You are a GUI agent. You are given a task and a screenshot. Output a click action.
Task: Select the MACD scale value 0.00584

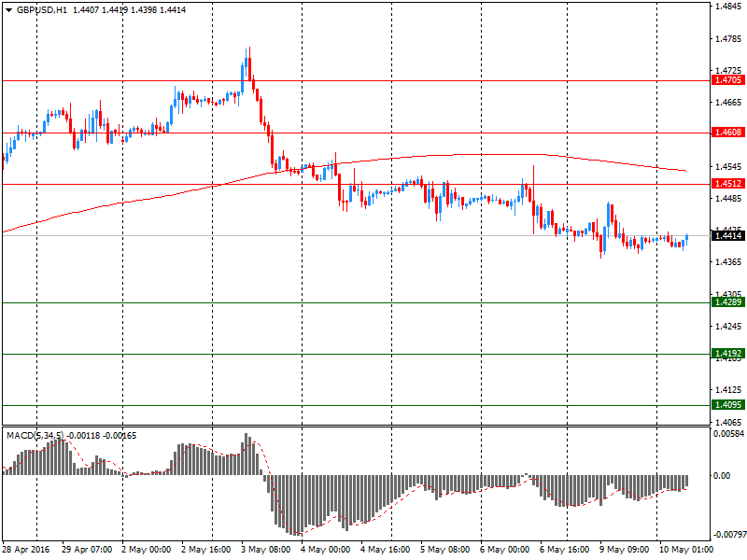[x=729, y=434]
